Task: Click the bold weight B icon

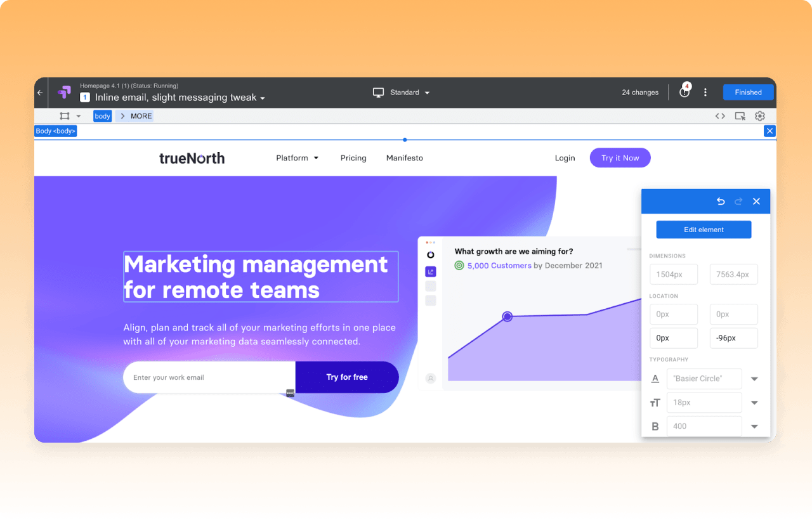Action: [x=655, y=426]
